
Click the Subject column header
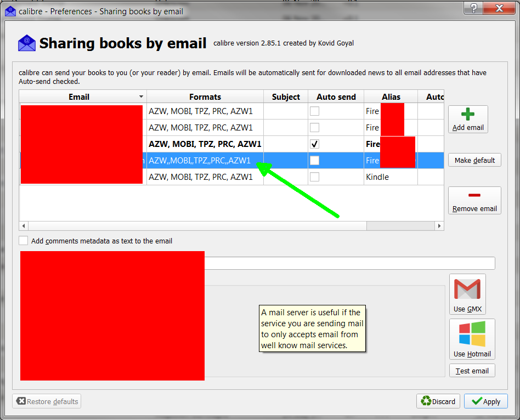point(286,97)
